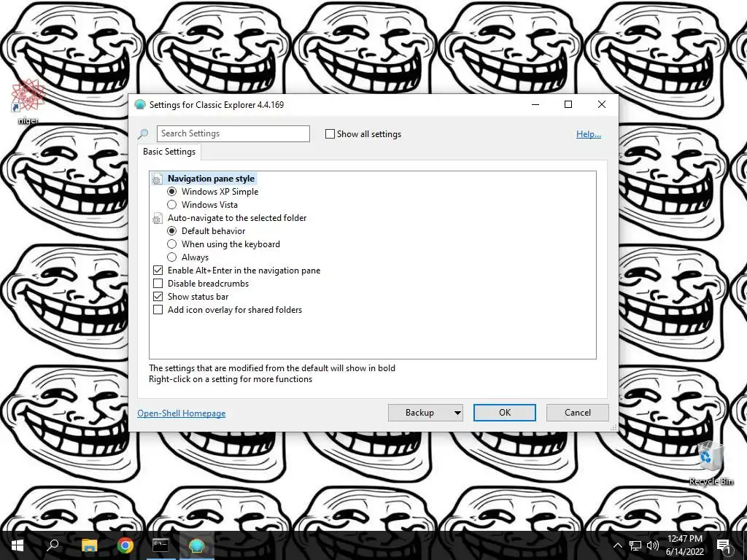Open the 'niger' desktop shortcut icon

pos(28,97)
